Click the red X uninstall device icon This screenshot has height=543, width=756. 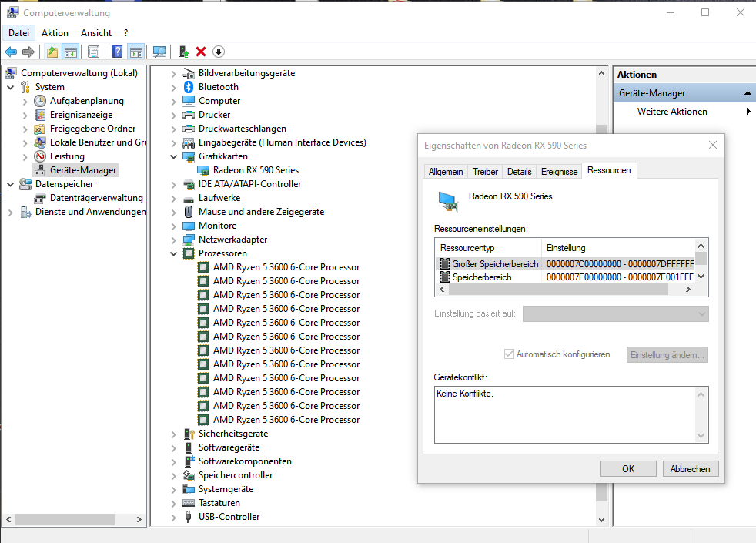click(x=201, y=52)
